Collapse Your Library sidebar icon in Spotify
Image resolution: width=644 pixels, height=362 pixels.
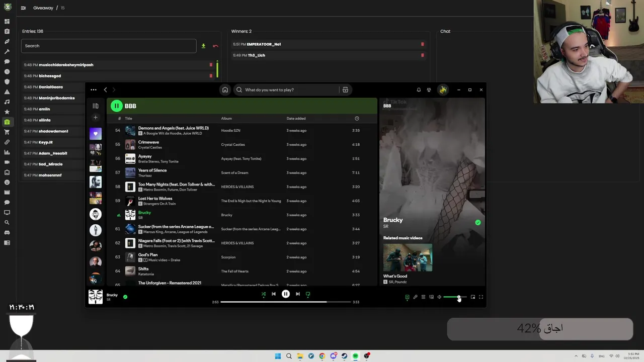tap(96, 106)
